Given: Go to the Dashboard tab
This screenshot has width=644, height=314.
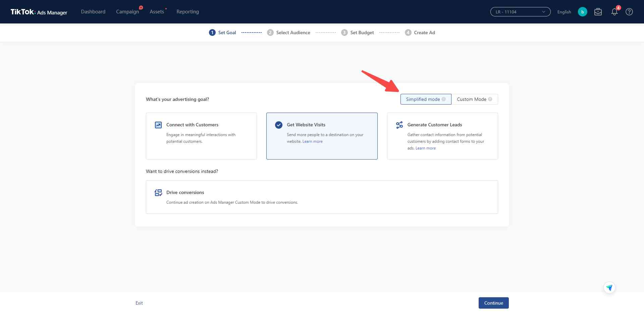Looking at the screenshot, I should 93,12.
